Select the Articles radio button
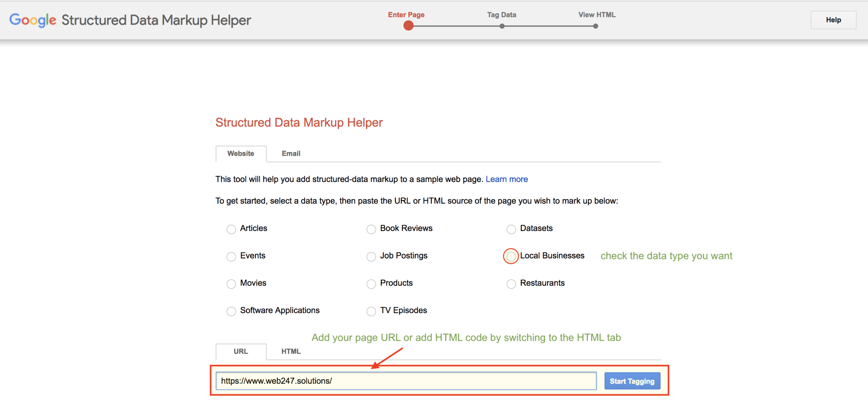The image size is (868, 406). tap(231, 229)
